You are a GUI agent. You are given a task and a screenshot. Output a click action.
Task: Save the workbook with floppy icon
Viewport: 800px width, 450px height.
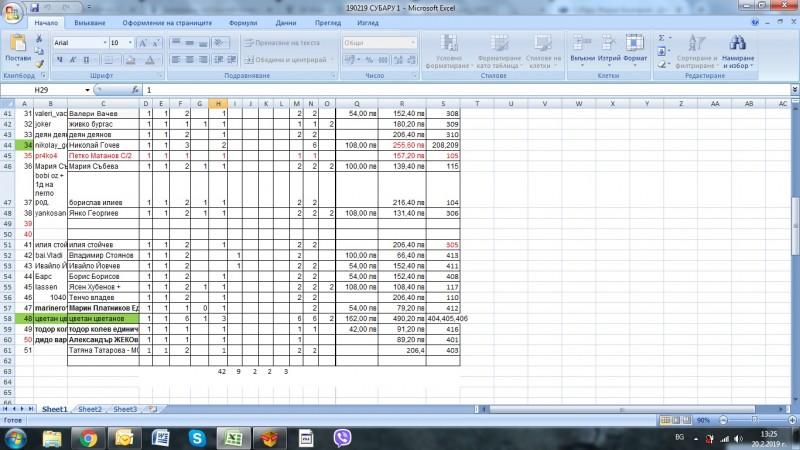[x=34, y=8]
